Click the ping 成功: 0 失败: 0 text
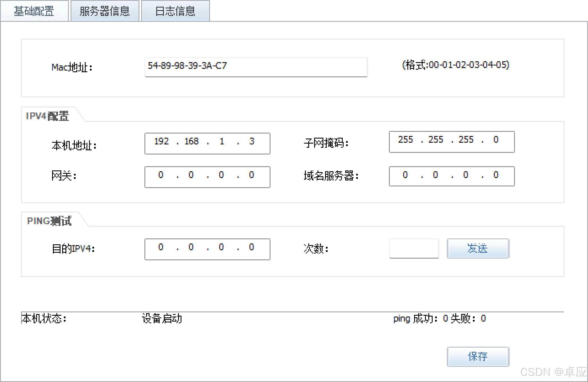This screenshot has height=382, width=588. [x=439, y=318]
